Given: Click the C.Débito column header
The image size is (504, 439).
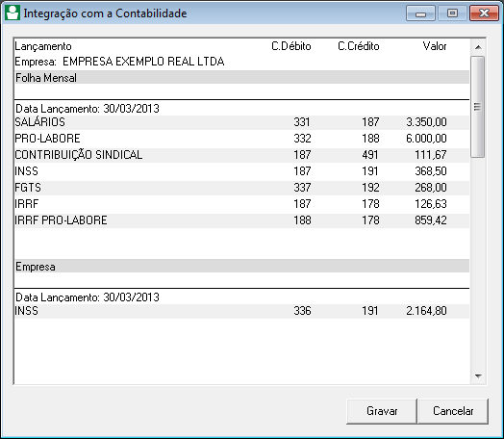Looking at the screenshot, I should coord(291,46).
